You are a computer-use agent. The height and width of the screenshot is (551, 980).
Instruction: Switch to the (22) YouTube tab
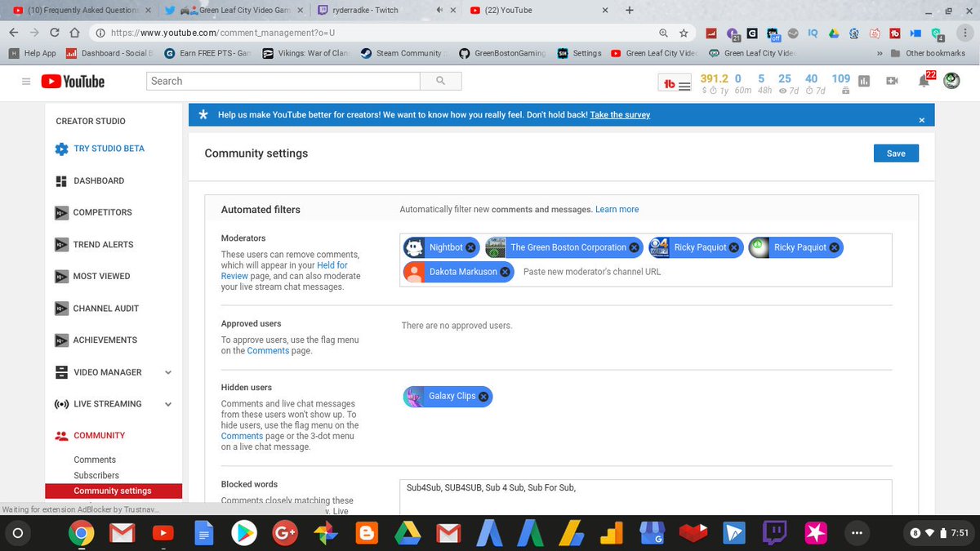tap(539, 10)
